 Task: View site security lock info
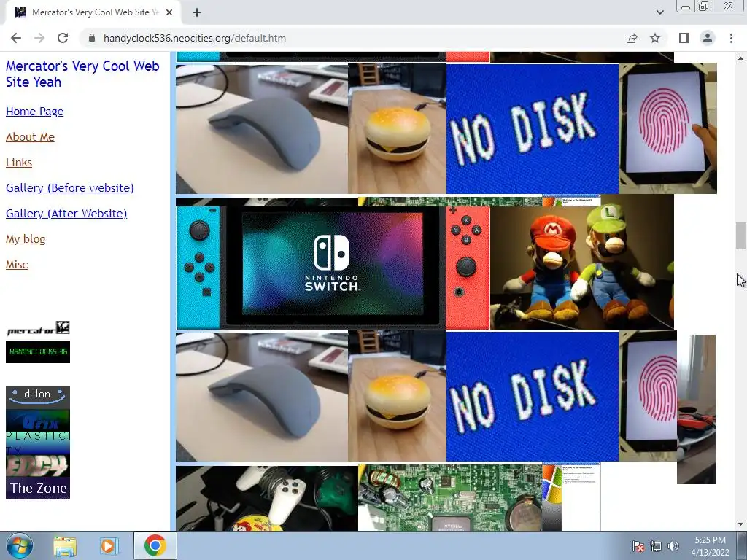92,38
